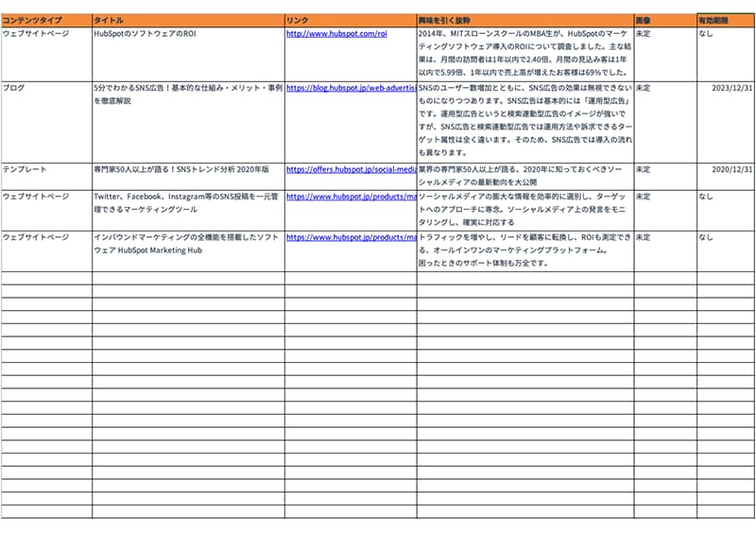Select the 5分でわかるSNS広告 title cell
The image size is (756, 533).
coord(188,122)
